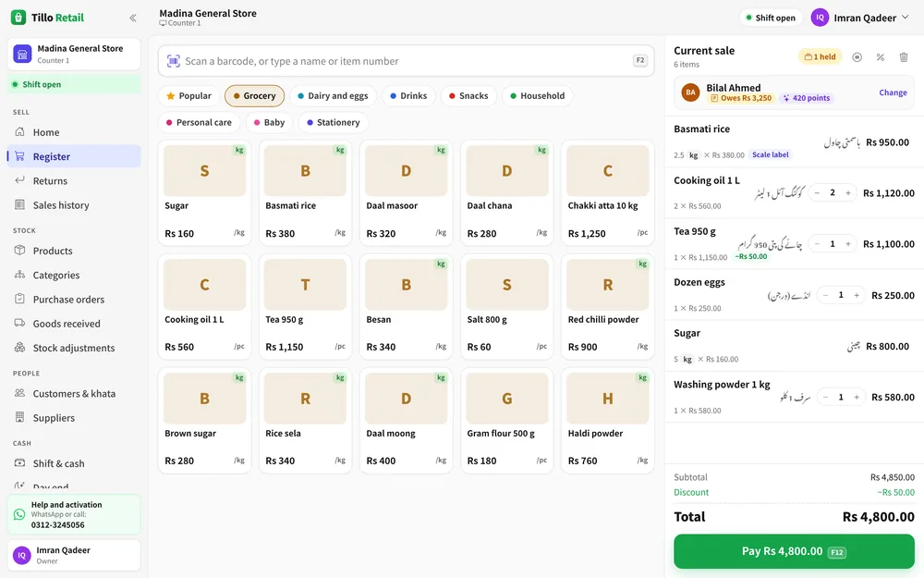Click the Pay Rs 4,800.00 button

[x=794, y=551]
